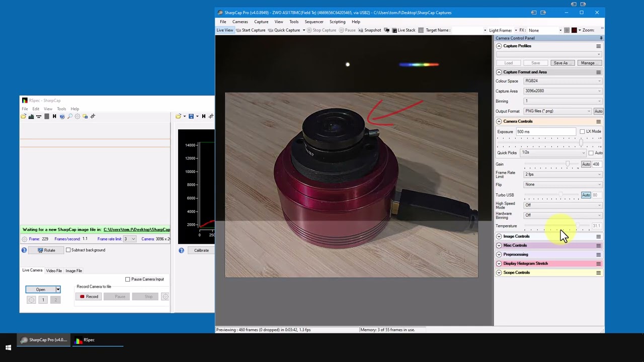Click gear icon beside Frame counter in RSpec

(24, 239)
